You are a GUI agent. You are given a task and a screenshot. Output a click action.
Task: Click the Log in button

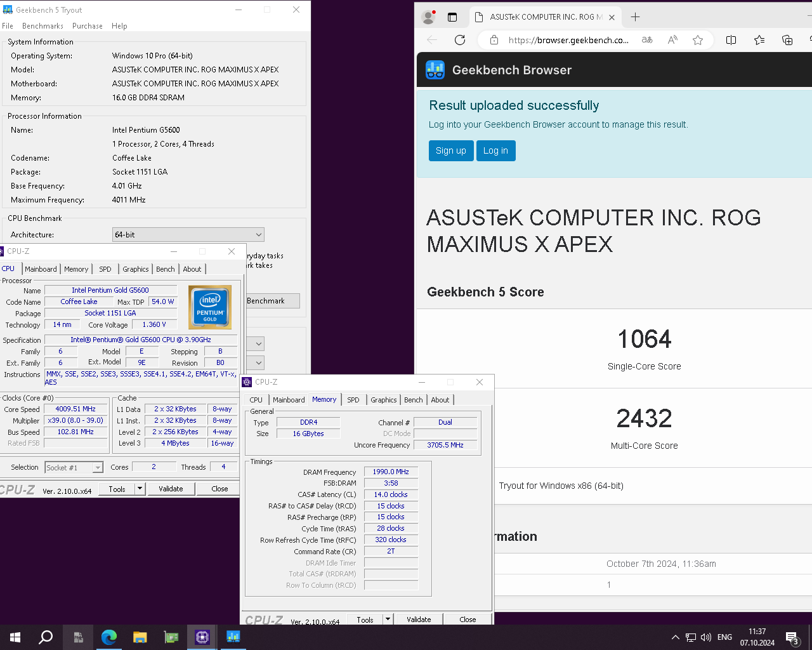(495, 150)
